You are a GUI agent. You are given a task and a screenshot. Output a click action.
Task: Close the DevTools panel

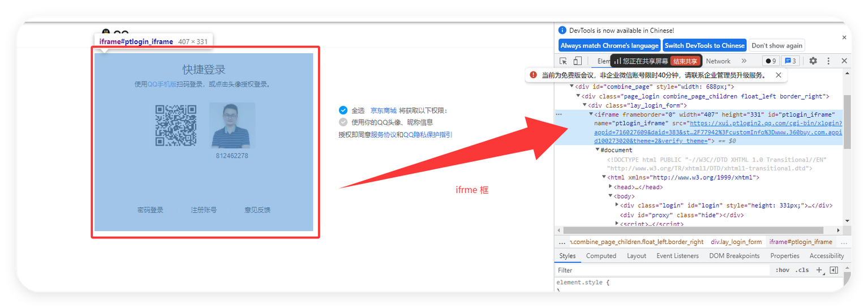844,61
